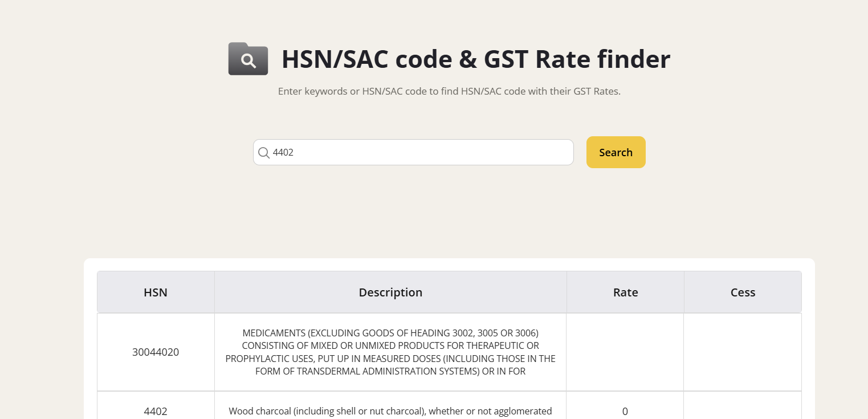Click the empty Cess cell for 30044020

point(743,352)
